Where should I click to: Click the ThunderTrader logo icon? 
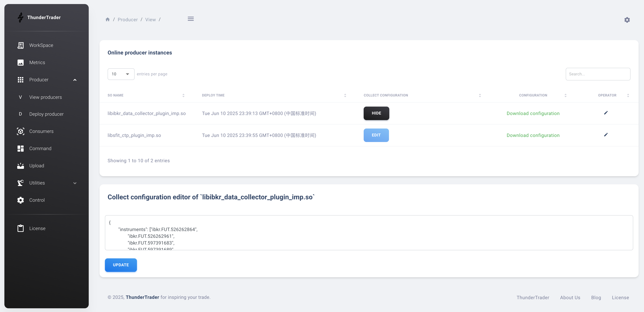pos(21,17)
